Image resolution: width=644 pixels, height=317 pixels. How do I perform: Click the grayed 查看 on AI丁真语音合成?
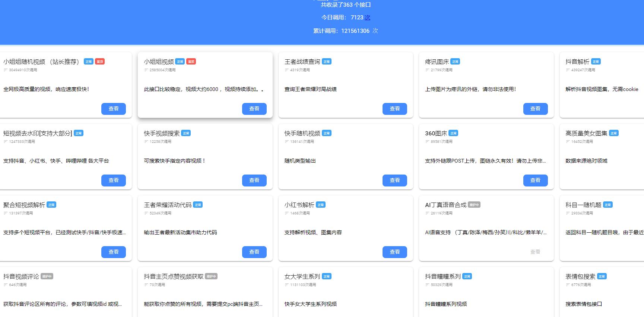[535, 252]
